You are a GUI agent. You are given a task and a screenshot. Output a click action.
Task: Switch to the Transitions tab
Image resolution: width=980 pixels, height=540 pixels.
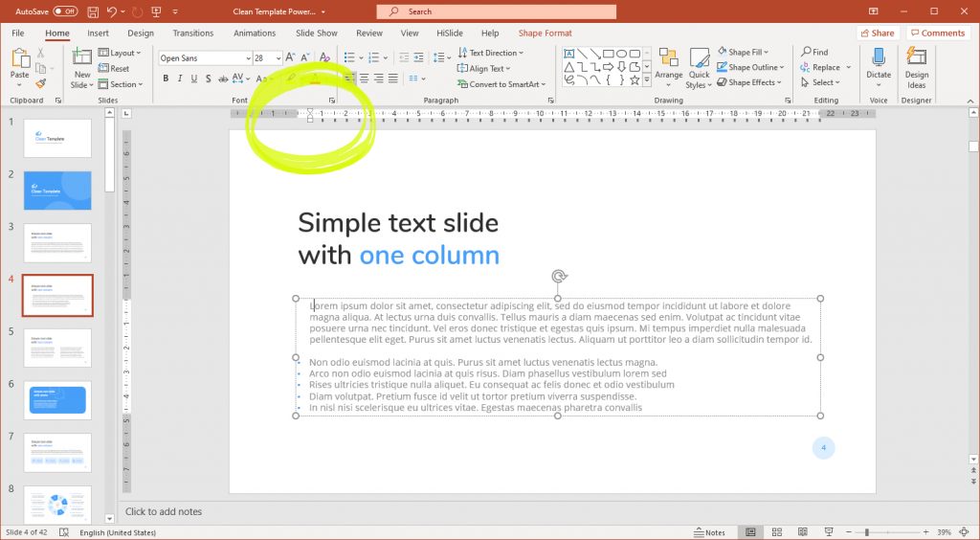(193, 34)
